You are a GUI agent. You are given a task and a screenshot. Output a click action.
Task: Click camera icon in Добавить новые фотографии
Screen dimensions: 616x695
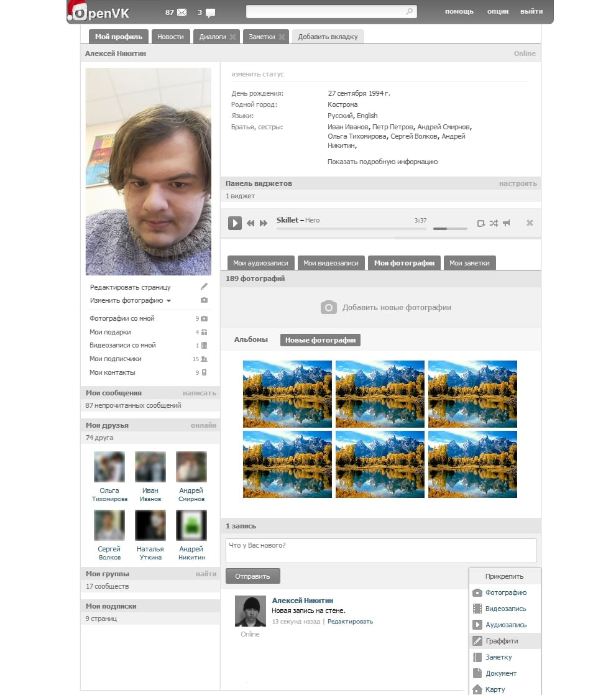328,307
